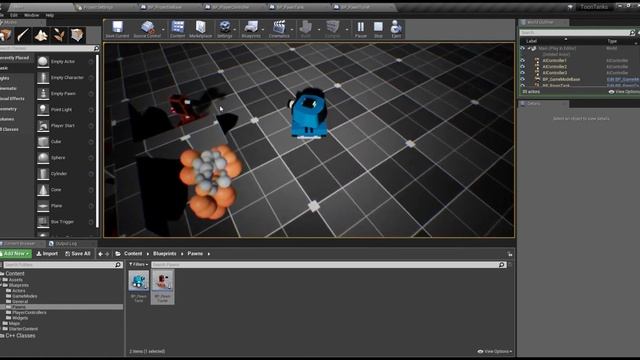Click the Import button
The width and height of the screenshot is (640, 360).
coord(47,254)
